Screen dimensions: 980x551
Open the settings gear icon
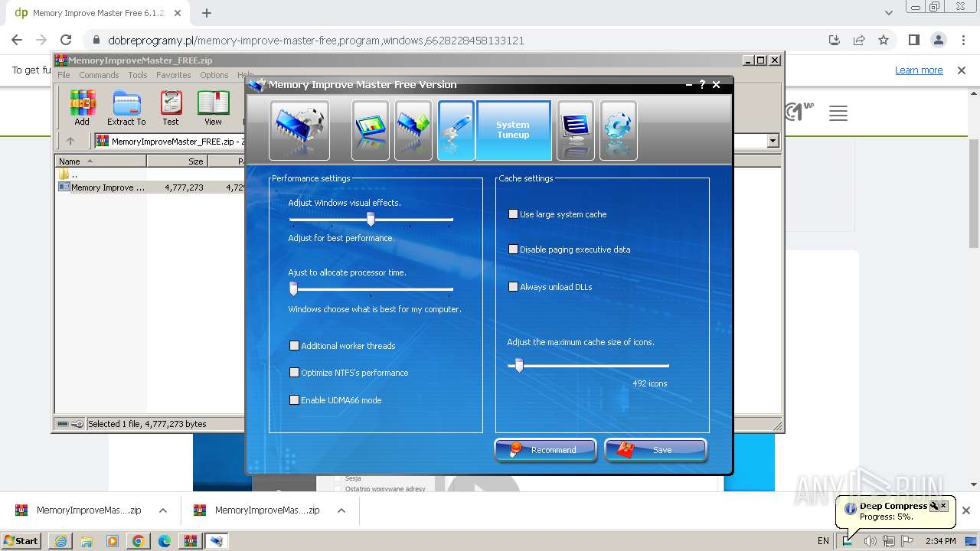619,130
